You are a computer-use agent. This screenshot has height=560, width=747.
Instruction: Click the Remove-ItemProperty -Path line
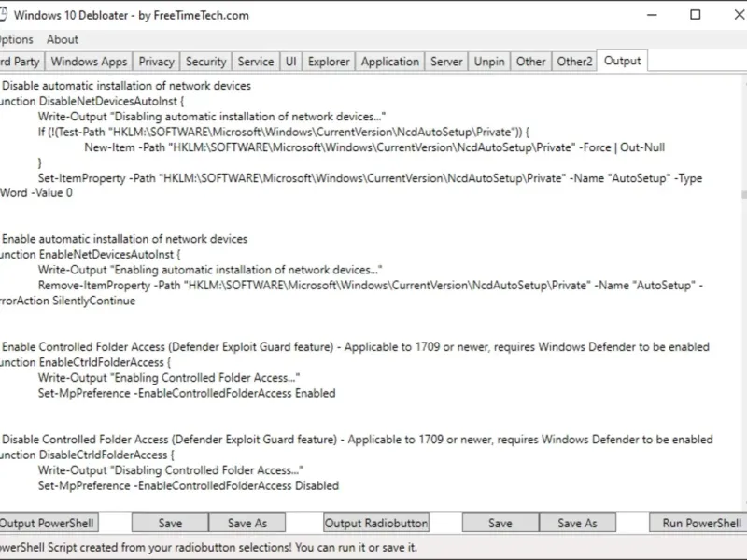[x=371, y=286]
